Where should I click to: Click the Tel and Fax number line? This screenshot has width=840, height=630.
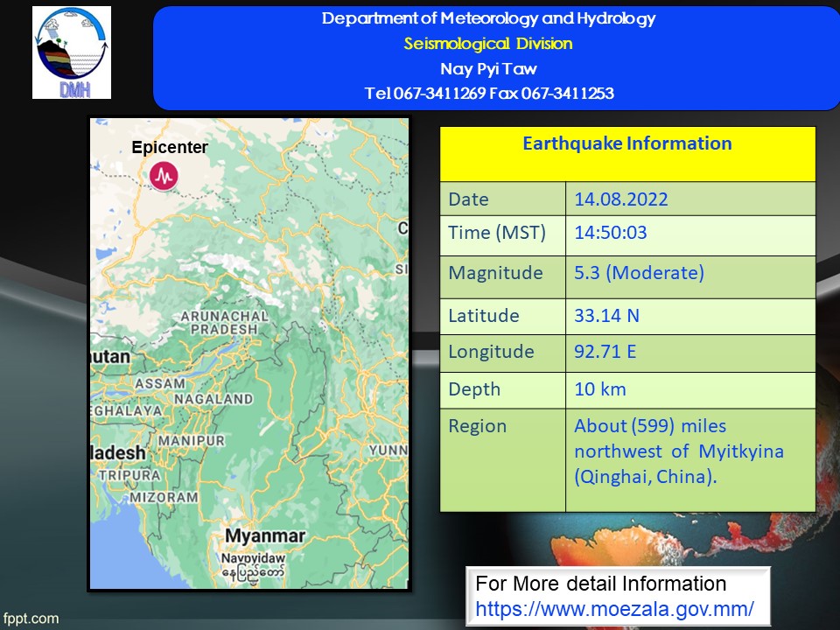click(x=488, y=94)
